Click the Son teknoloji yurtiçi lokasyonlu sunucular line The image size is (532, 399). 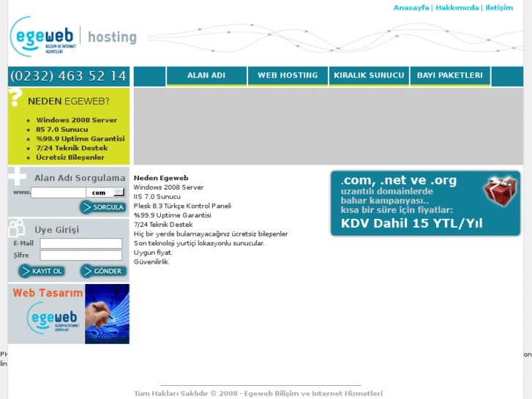[199, 243]
